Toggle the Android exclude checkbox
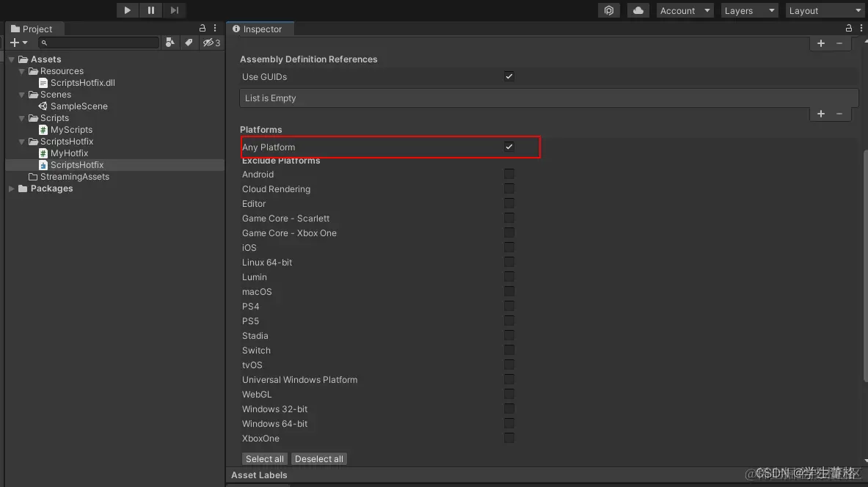 [x=509, y=174]
